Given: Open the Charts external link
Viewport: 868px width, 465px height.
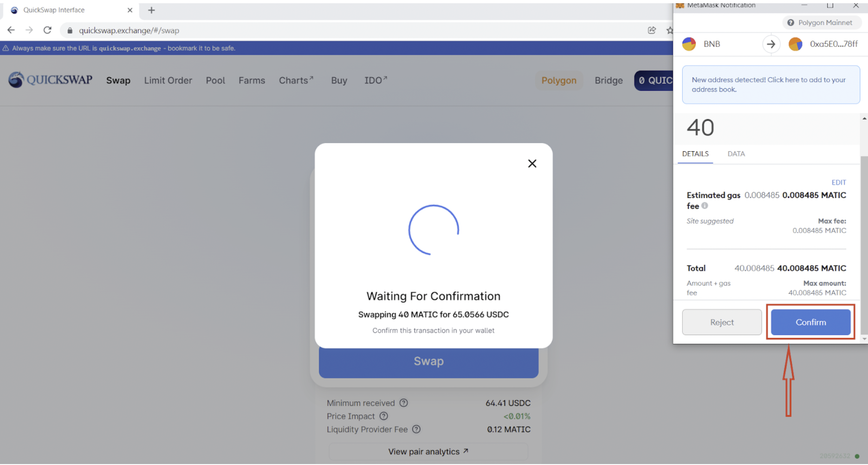Looking at the screenshot, I should click(x=296, y=80).
